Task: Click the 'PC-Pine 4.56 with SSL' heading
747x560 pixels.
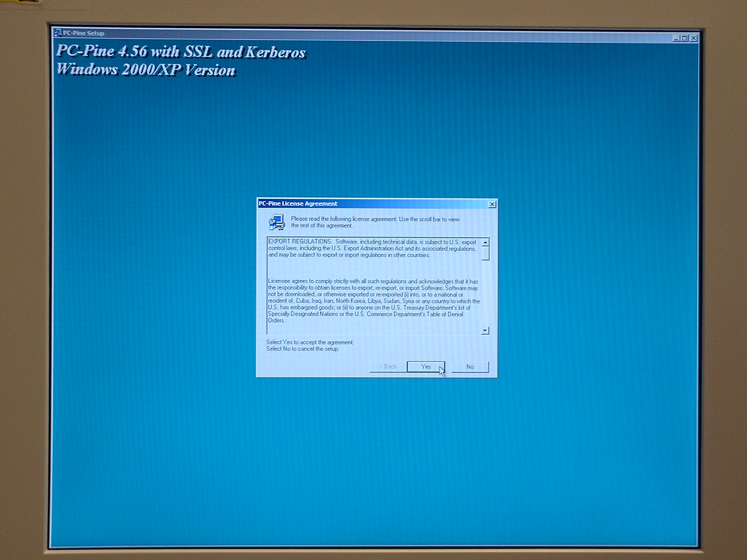Action: click(181, 51)
